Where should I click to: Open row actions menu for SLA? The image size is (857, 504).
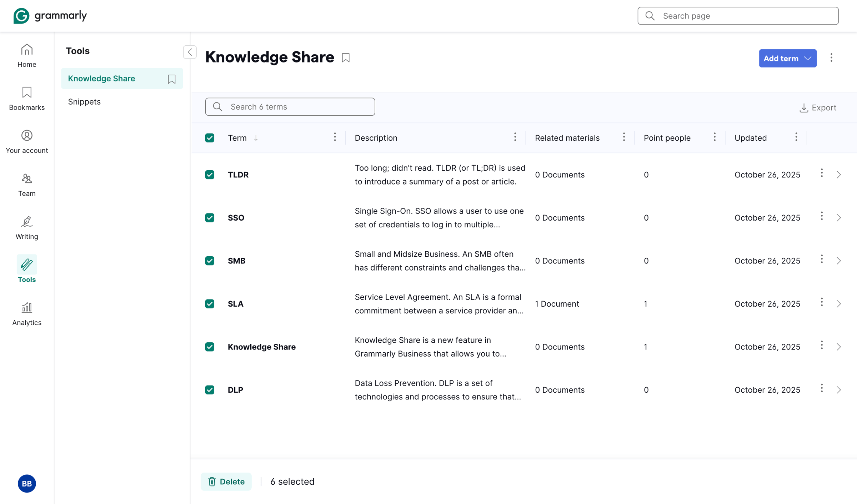point(822,302)
